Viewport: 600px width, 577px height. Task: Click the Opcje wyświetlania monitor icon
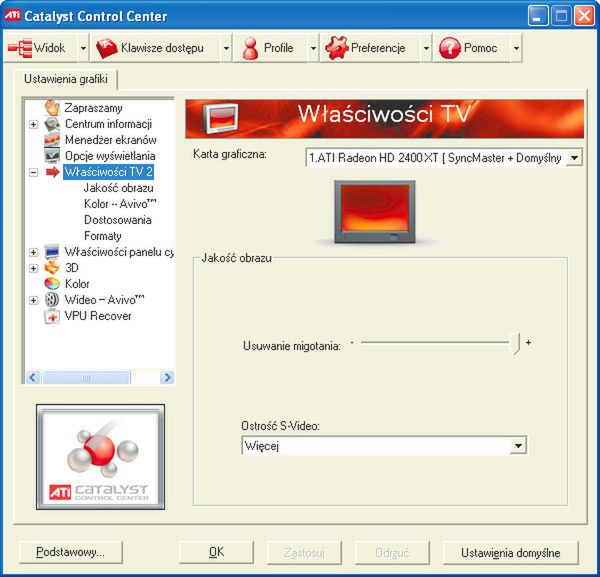[x=52, y=156]
